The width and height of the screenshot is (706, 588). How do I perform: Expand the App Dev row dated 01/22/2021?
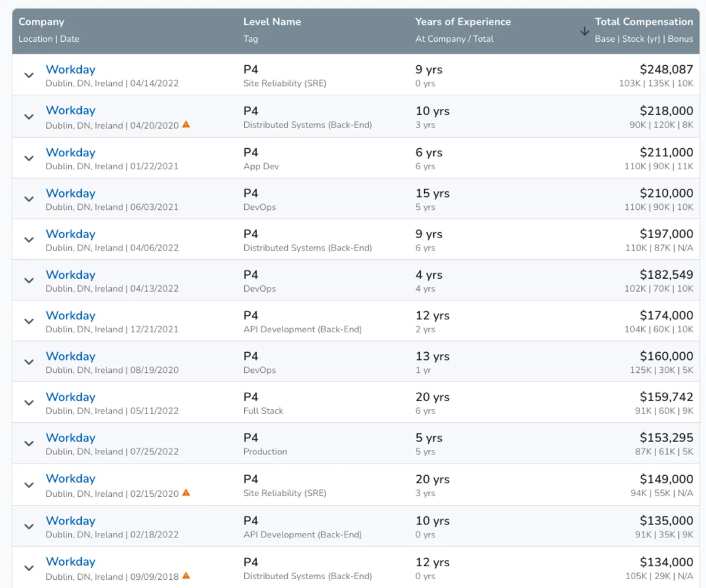(29, 158)
